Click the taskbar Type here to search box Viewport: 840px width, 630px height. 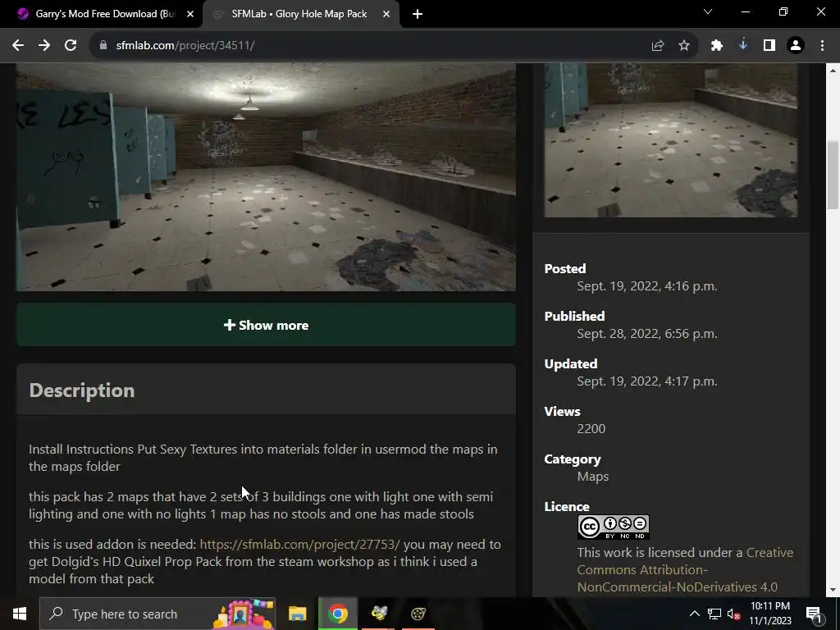pyautogui.click(x=157, y=614)
